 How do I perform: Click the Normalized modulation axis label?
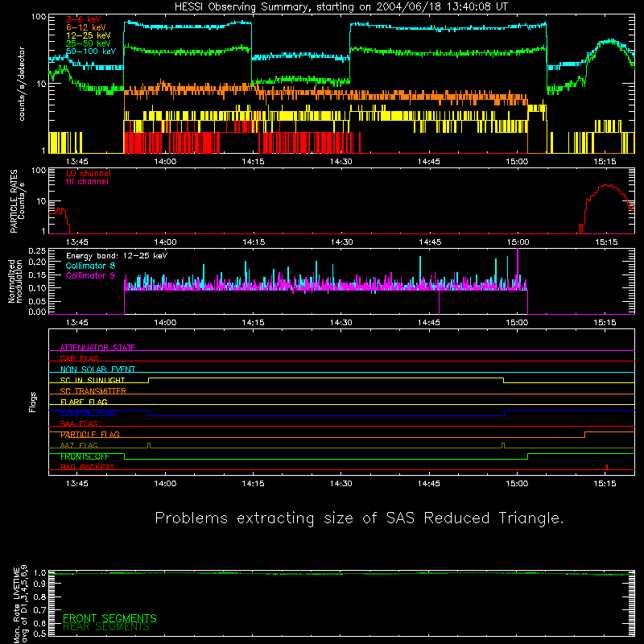point(15,281)
